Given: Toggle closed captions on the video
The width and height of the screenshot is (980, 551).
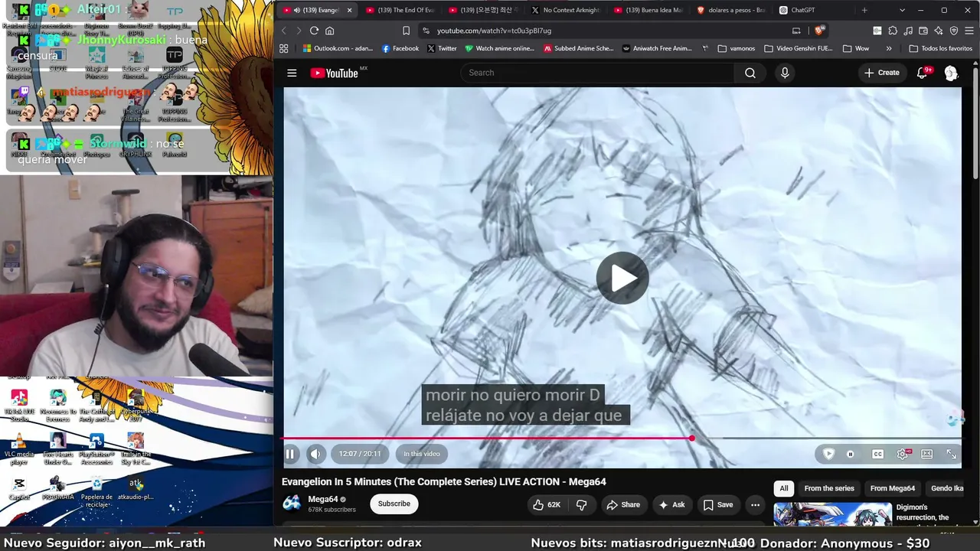Looking at the screenshot, I should pyautogui.click(x=878, y=454).
